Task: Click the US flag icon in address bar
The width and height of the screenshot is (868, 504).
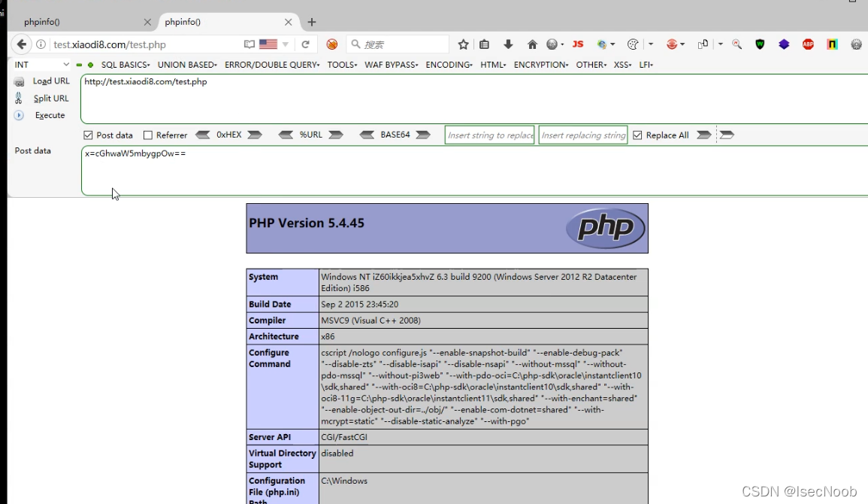Action: [268, 44]
